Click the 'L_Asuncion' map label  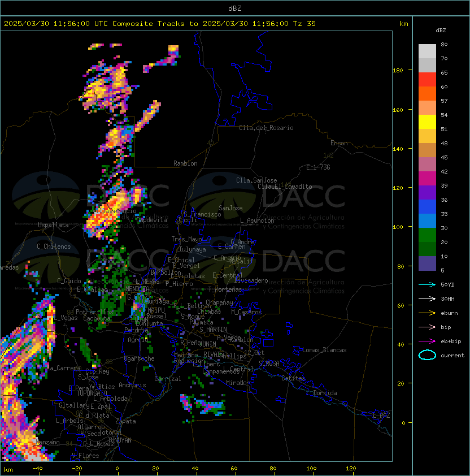pos(257,220)
